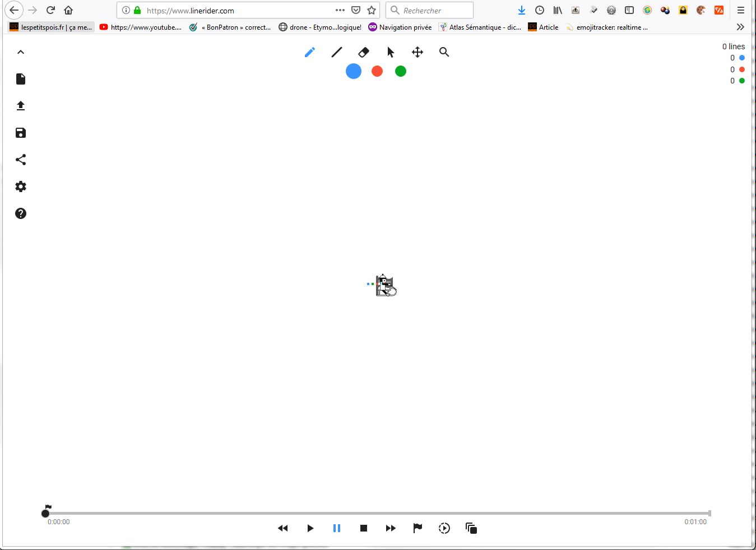Set a flag on the timeline

[418, 528]
